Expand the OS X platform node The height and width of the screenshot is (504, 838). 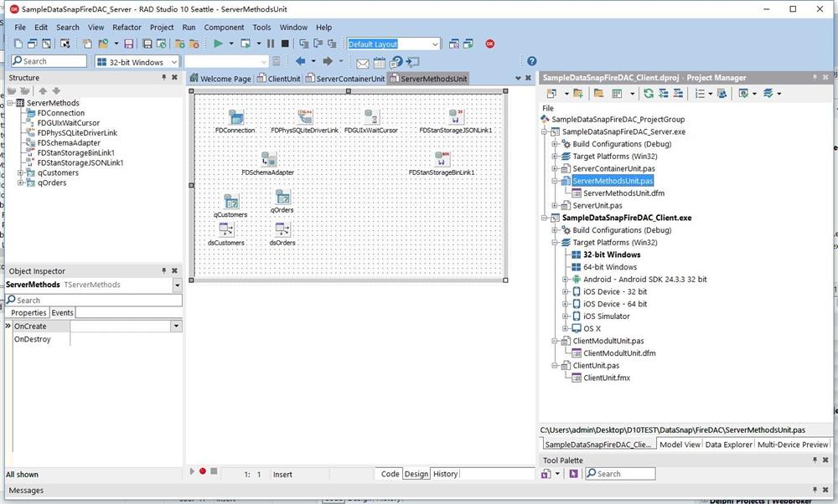pos(566,328)
